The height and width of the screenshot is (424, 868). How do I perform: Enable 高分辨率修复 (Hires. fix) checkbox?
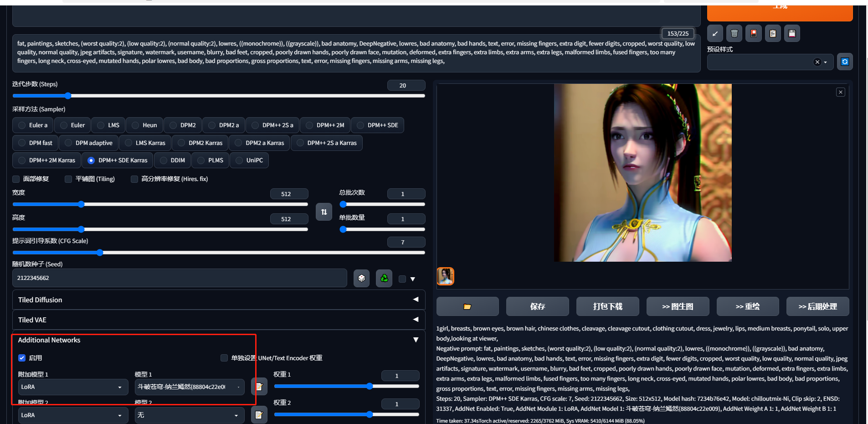[134, 179]
